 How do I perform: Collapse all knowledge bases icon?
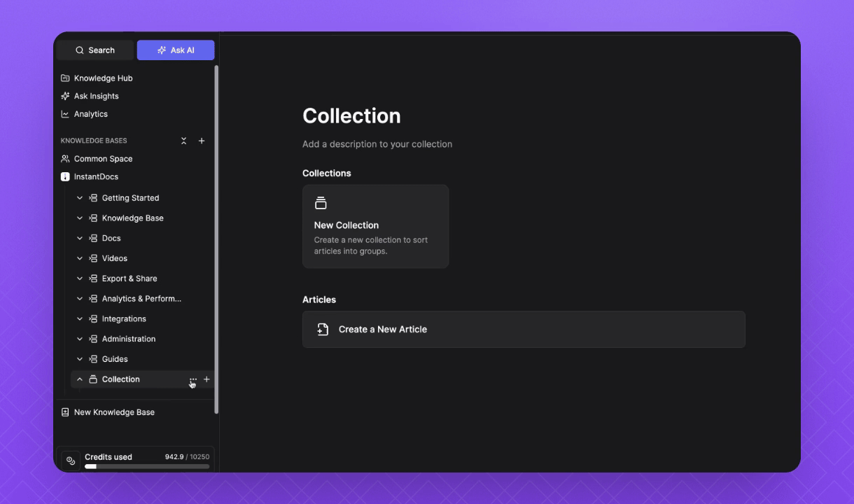pyautogui.click(x=184, y=141)
